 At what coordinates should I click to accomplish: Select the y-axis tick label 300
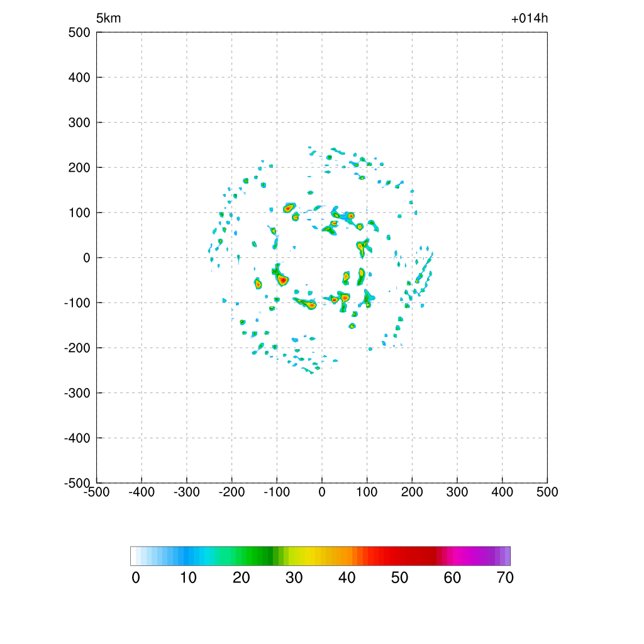(79, 123)
